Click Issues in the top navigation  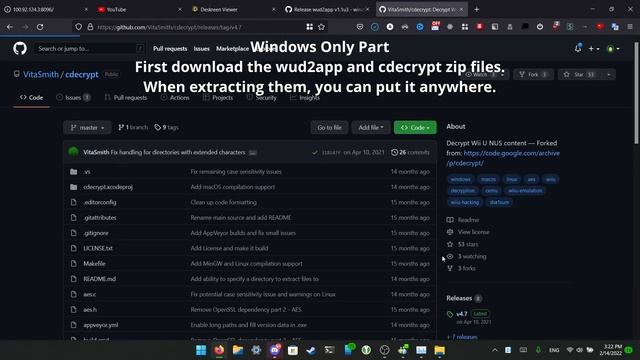[201, 49]
